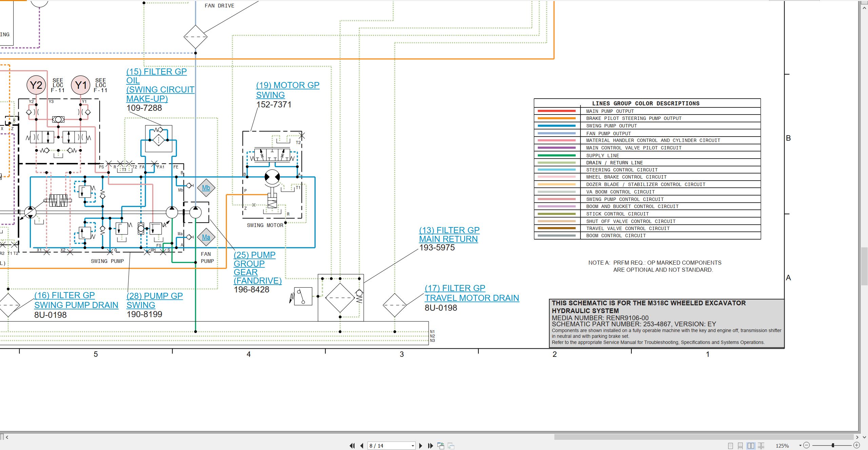Switch to continuous page layout

pos(741,446)
